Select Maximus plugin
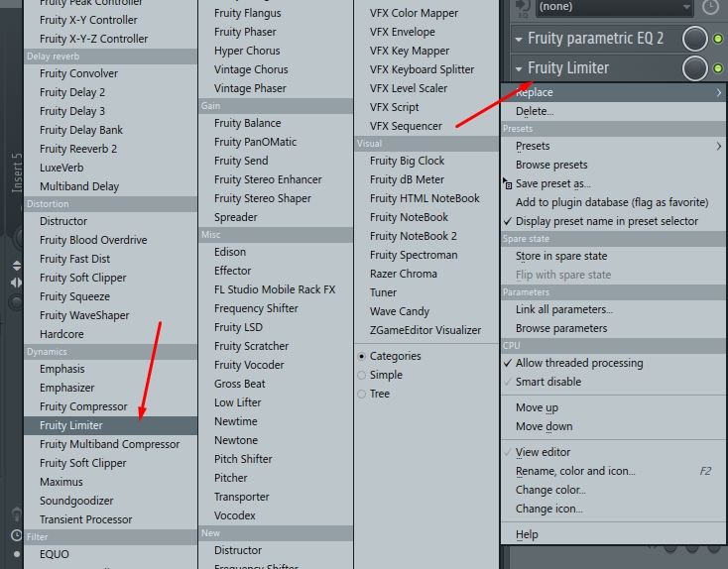 coord(110,482)
